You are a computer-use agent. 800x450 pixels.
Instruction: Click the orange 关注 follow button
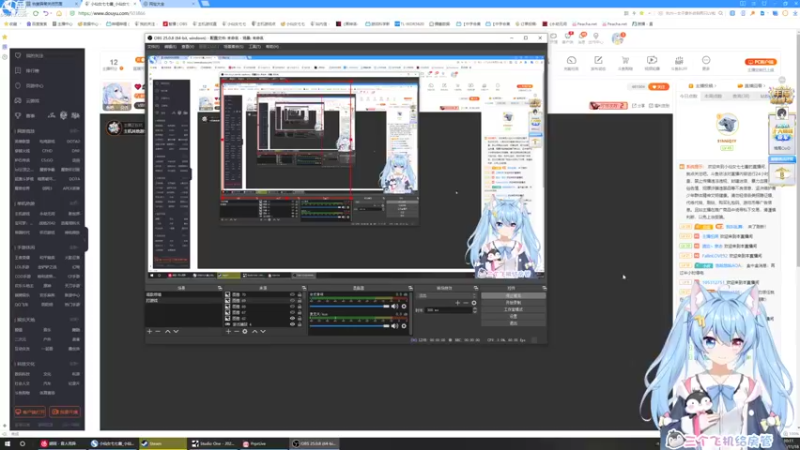[x=659, y=87]
